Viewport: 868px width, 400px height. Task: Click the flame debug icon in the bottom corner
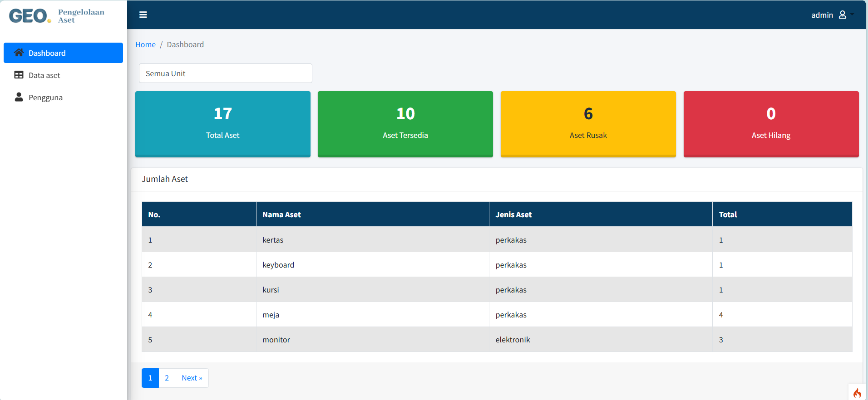coord(857,393)
